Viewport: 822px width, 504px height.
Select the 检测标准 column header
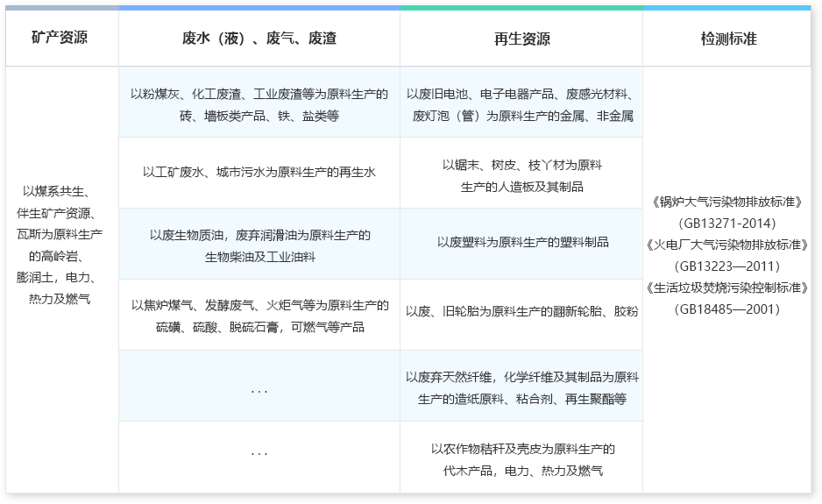coord(727,39)
